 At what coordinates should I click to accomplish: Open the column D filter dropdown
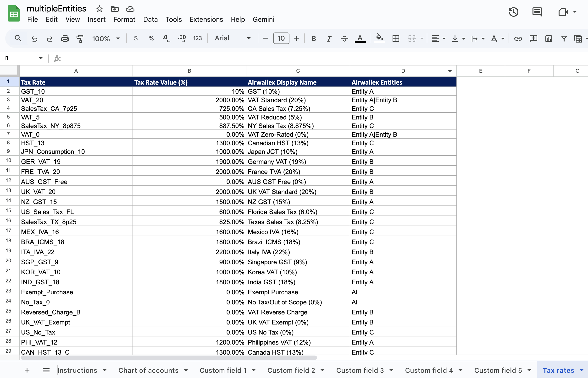[450, 71]
